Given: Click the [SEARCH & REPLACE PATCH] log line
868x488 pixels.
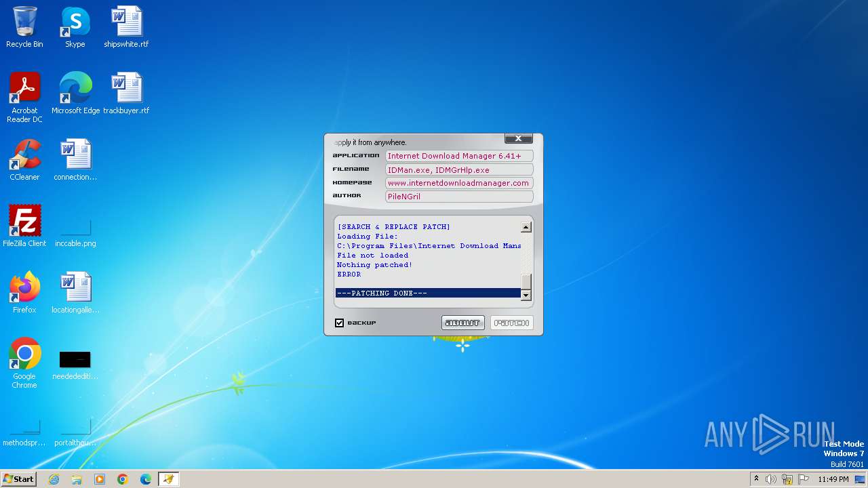Looking at the screenshot, I should (394, 227).
